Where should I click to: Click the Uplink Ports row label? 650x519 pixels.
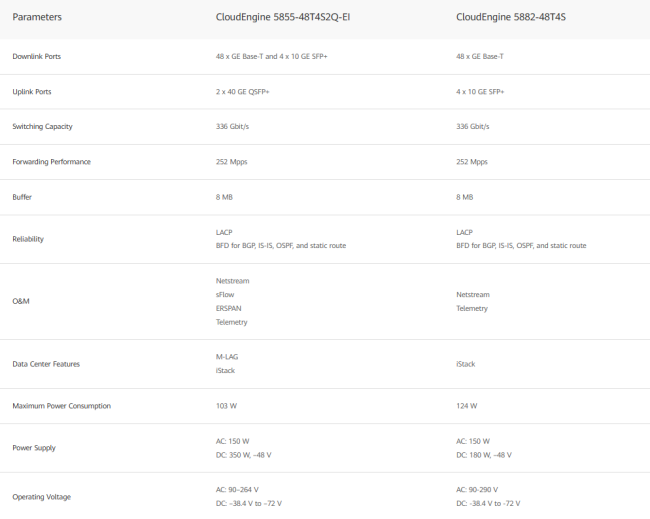pos(32,92)
